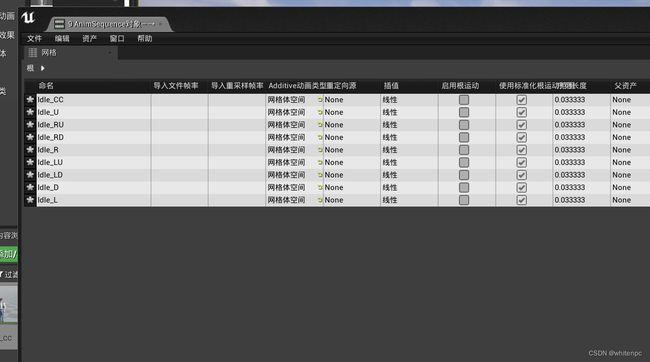Click the Unreal Engine logo icon

coord(28,18)
